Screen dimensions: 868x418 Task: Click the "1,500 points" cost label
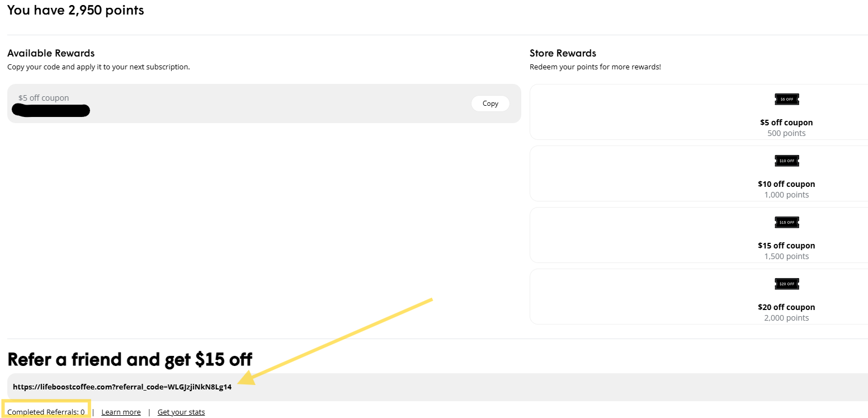(786, 256)
